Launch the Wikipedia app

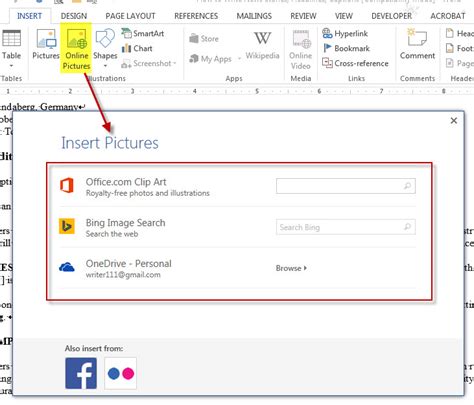coord(262,45)
